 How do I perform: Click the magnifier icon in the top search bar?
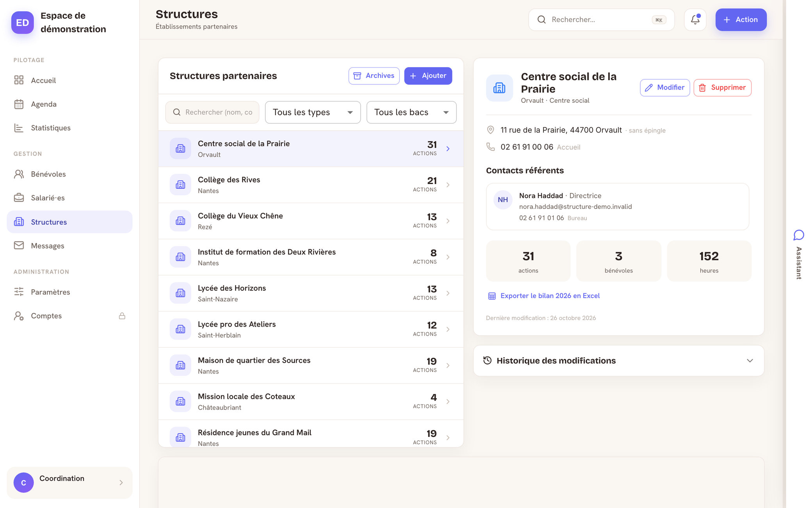click(x=541, y=20)
